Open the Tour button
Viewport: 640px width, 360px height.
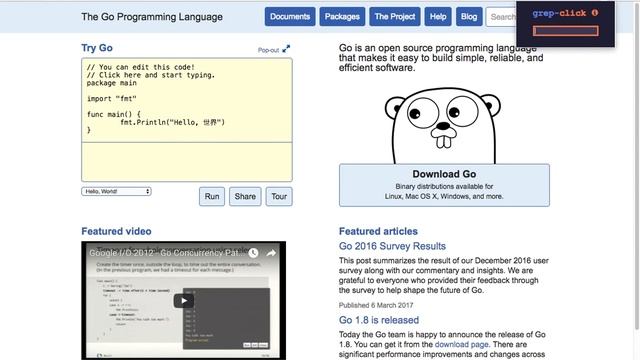(279, 196)
